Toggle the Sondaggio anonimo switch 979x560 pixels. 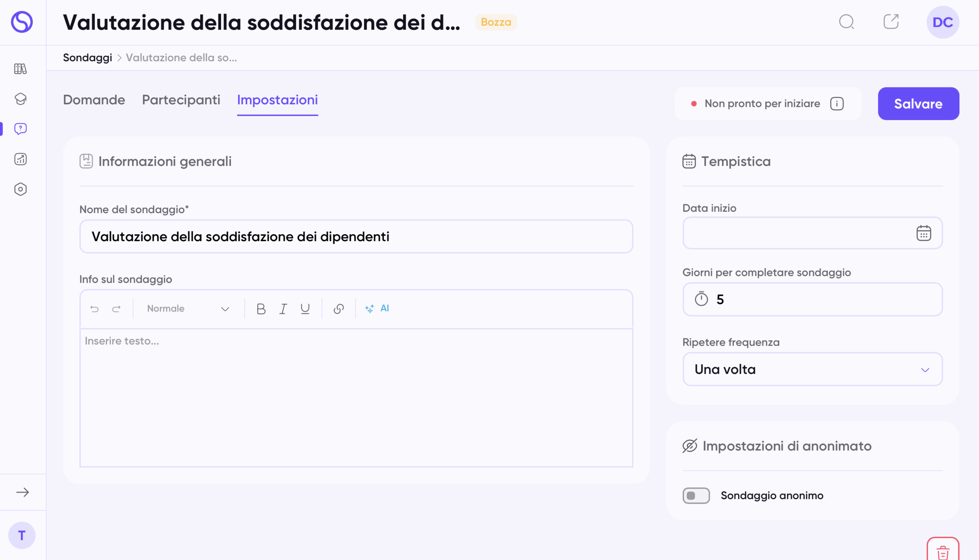click(696, 495)
